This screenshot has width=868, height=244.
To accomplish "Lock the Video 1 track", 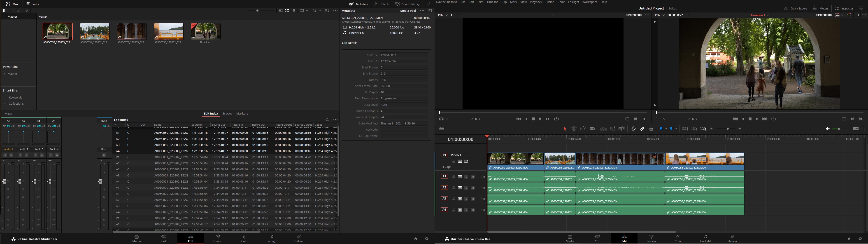I will tap(454, 162).
